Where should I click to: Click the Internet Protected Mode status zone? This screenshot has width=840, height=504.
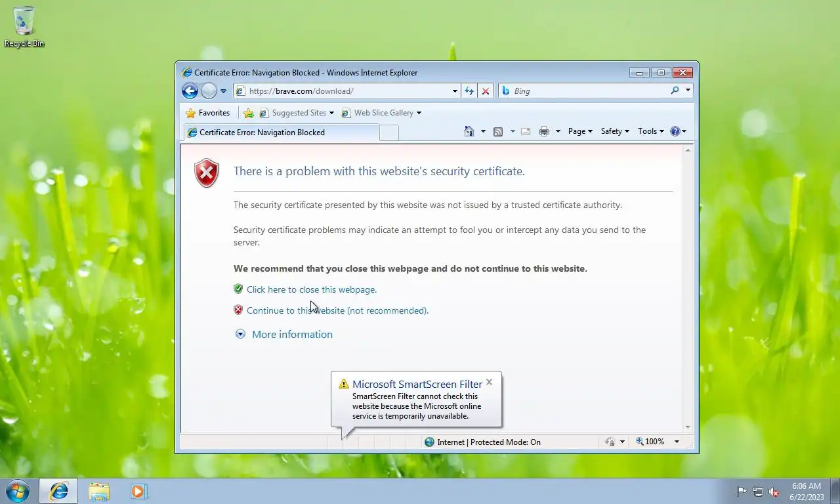pos(482,442)
